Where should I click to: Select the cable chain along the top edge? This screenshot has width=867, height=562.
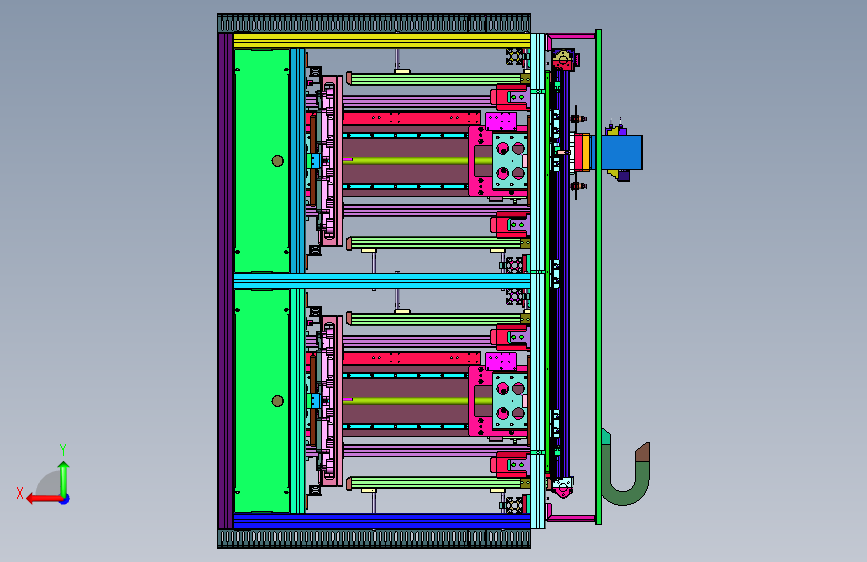point(374,23)
